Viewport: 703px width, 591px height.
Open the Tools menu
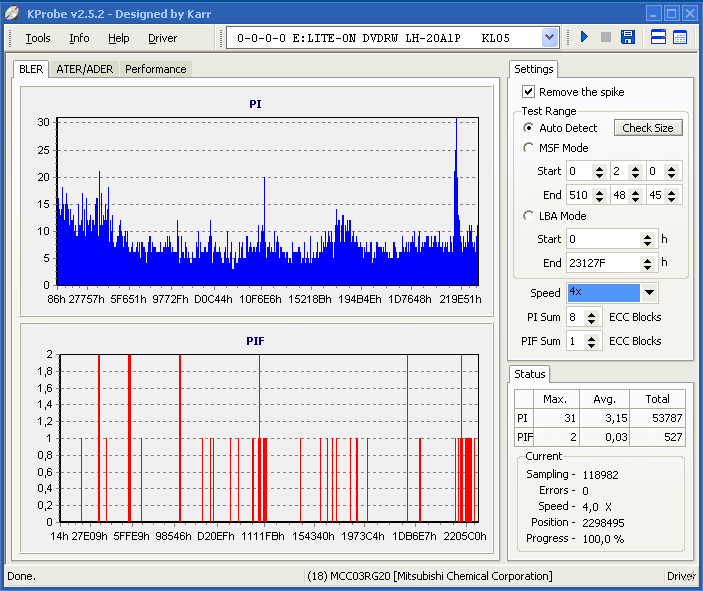(x=38, y=38)
